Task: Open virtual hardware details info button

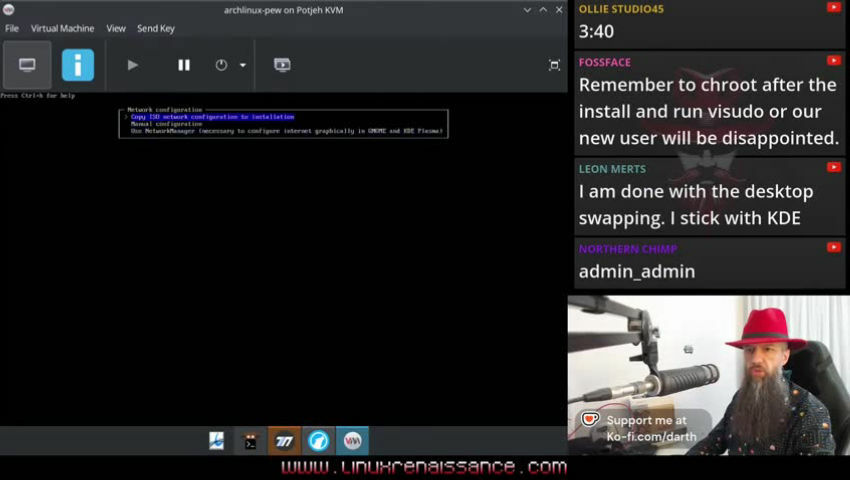Action: (x=78, y=65)
